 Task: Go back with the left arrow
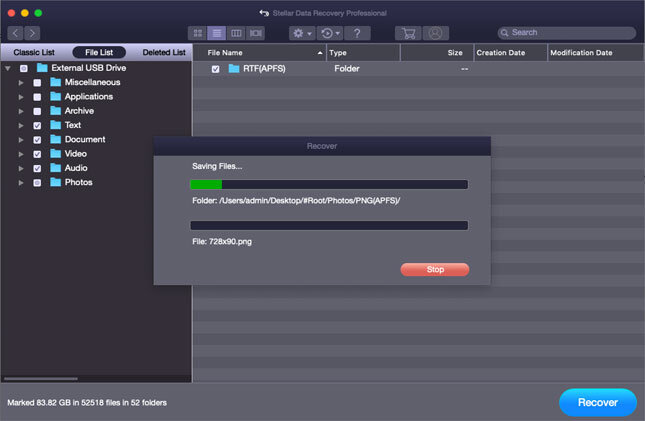15,33
